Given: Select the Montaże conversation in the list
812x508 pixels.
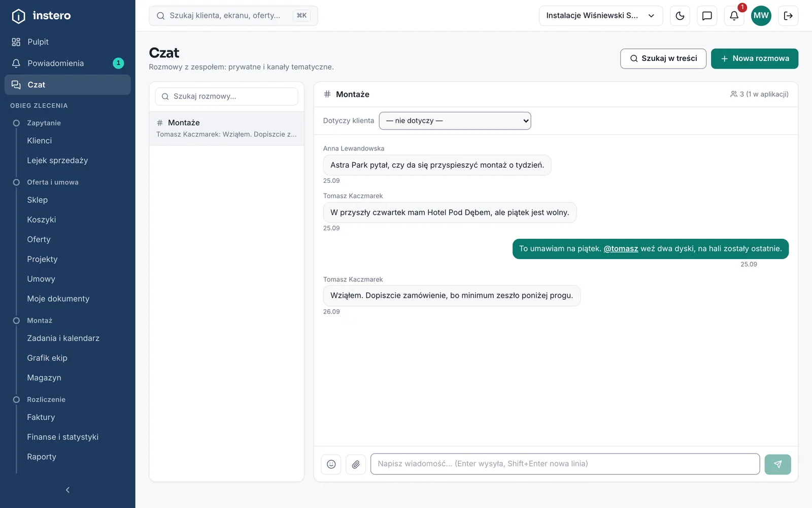Looking at the screenshot, I should pyautogui.click(x=226, y=129).
